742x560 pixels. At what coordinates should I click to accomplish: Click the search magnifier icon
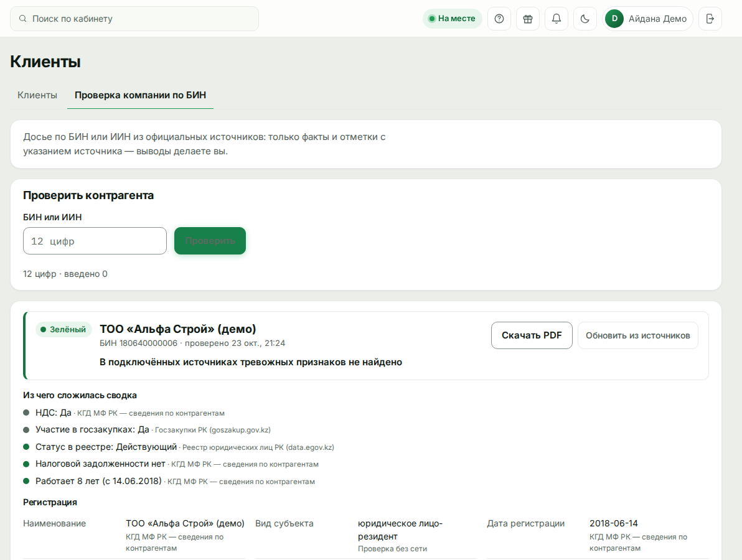[22, 19]
